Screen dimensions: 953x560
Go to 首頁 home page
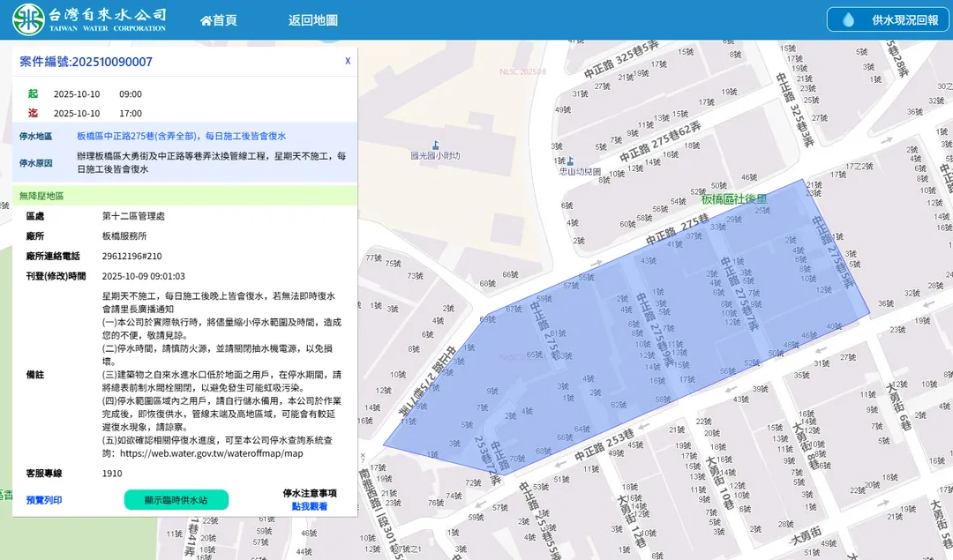click(219, 20)
